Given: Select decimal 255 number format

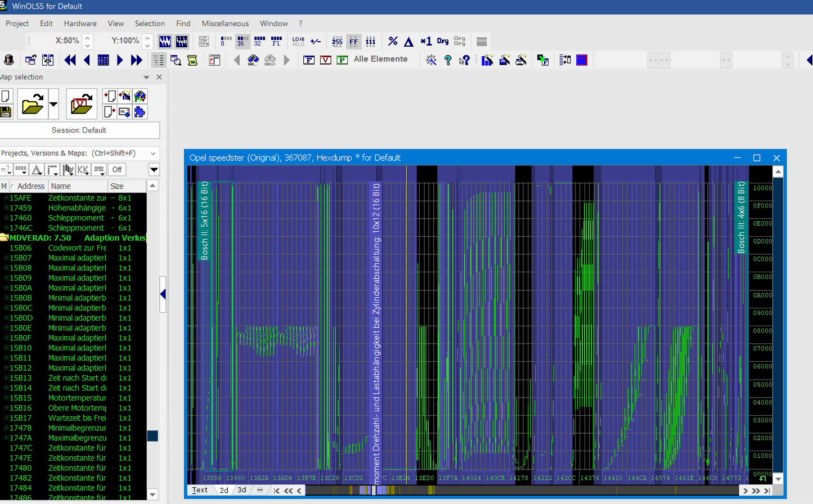Looking at the screenshot, I should click(x=337, y=42).
